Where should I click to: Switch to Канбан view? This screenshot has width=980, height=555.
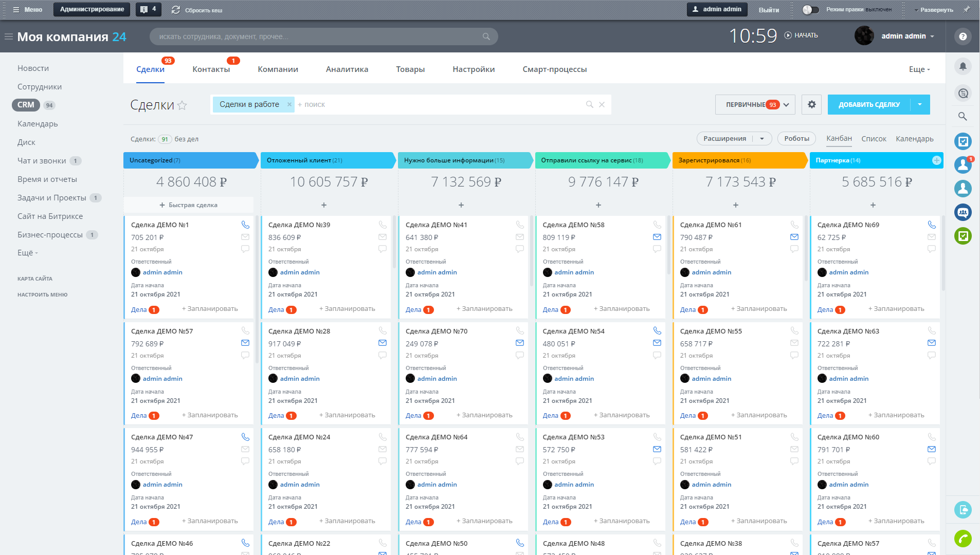coord(839,139)
